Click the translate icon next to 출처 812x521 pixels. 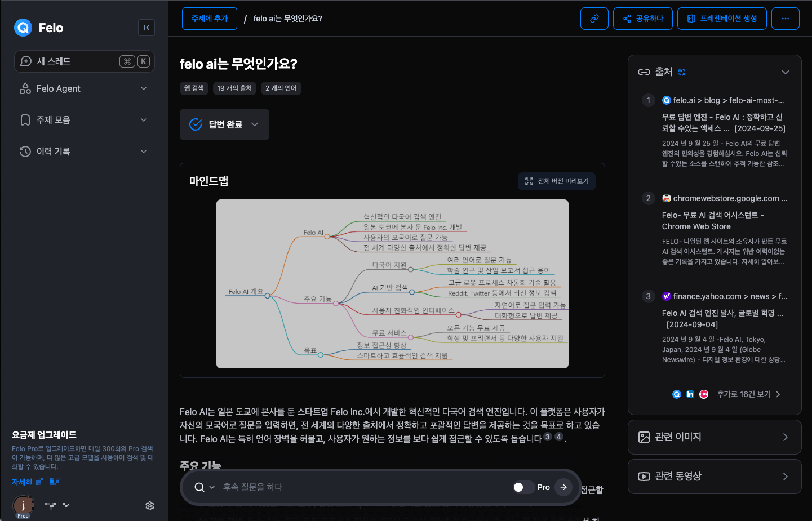tap(682, 72)
